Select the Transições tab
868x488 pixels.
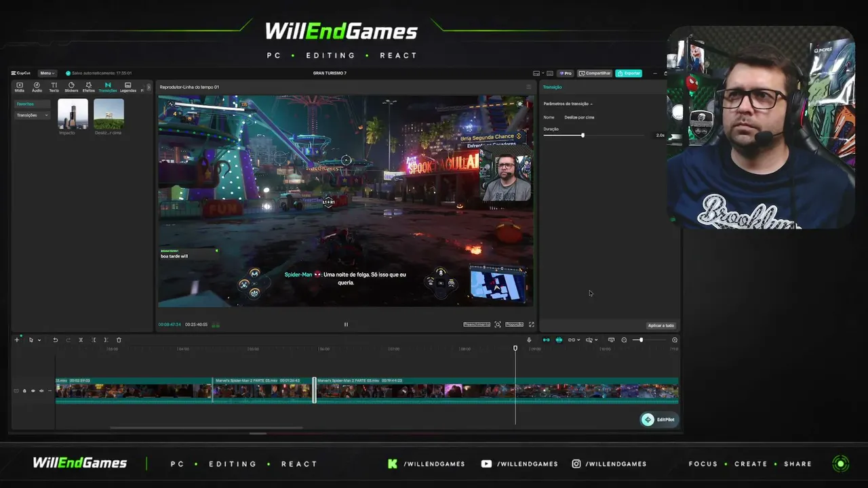click(108, 87)
